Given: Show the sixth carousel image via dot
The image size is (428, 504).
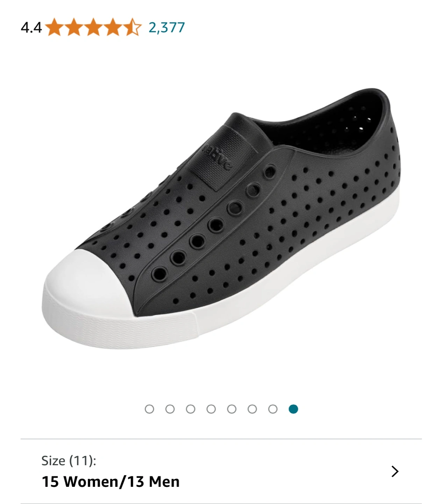Looking at the screenshot, I should [x=252, y=409].
